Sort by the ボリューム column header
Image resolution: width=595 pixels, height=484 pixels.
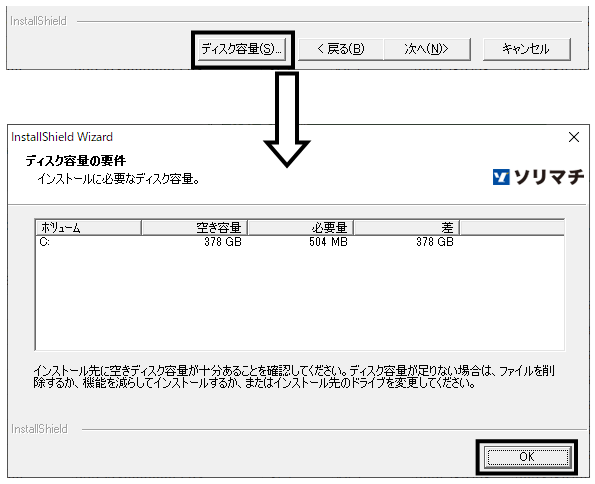[x=88, y=227]
